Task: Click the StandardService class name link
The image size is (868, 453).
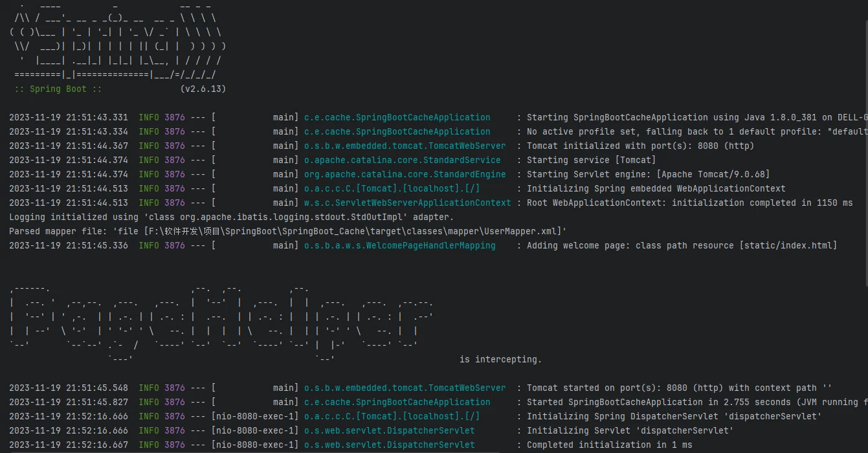Action: click(x=402, y=160)
